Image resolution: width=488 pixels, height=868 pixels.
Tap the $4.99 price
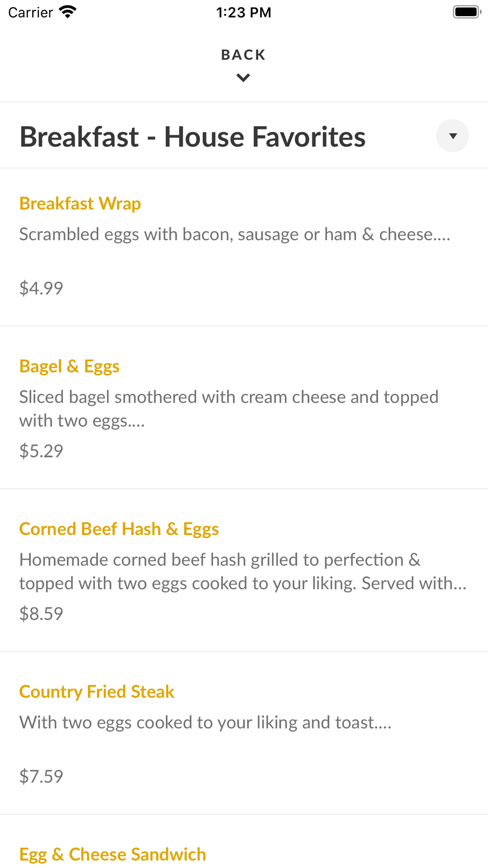tap(41, 288)
